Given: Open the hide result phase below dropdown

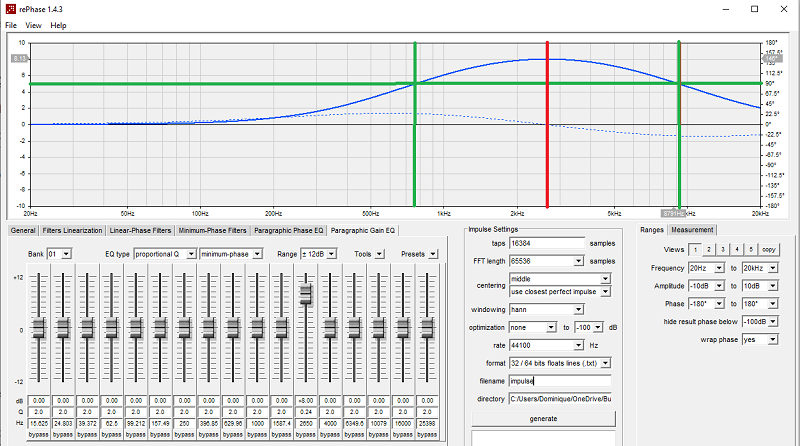Looking at the screenshot, I should (x=772, y=321).
